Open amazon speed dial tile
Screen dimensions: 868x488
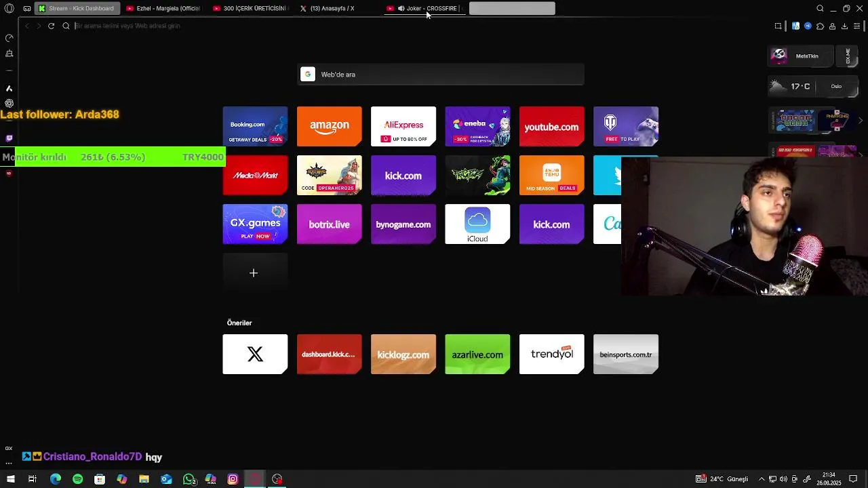coord(329,126)
